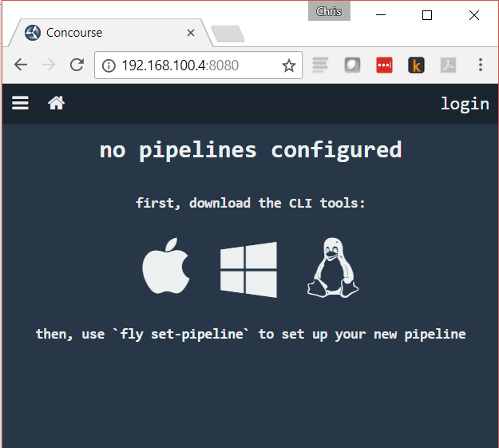Click the gray shield extension icon
This screenshot has width=499, height=448.
click(352, 65)
